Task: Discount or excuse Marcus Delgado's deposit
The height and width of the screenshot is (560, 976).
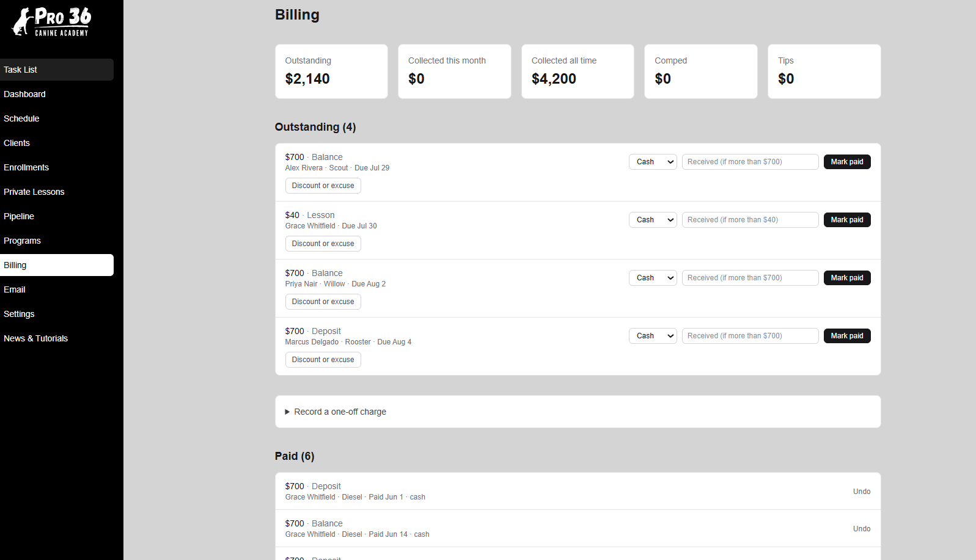Action: pos(323,360)
